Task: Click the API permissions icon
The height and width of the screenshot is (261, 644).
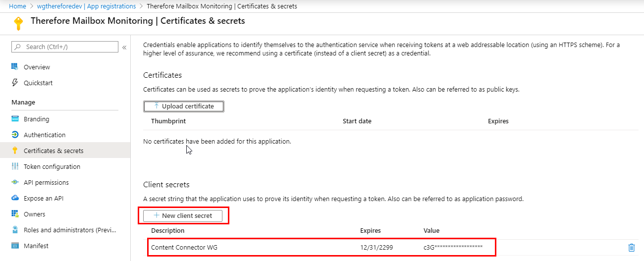Action: pos(15,182)
